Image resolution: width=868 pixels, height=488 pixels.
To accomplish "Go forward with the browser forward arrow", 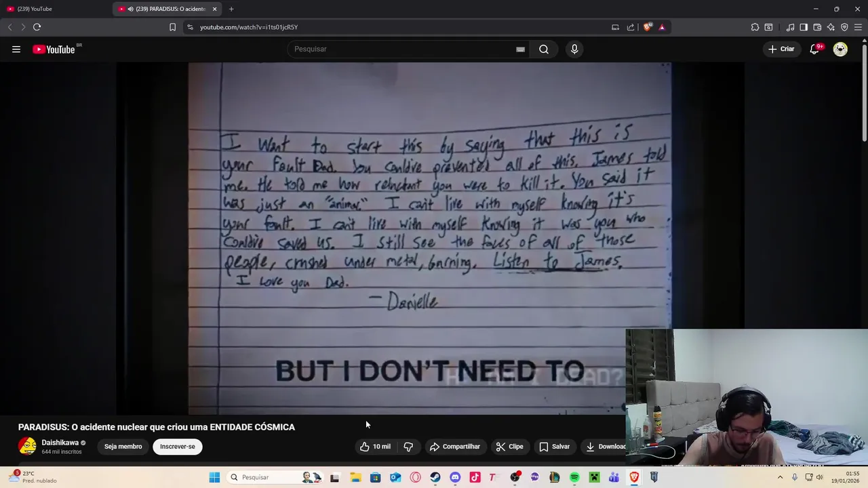I will [x=23, y=27].
